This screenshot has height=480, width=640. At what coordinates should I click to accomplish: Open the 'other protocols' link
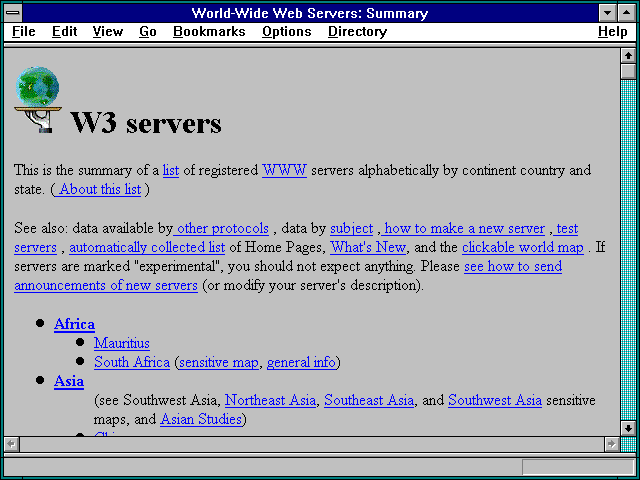[221, 228]
